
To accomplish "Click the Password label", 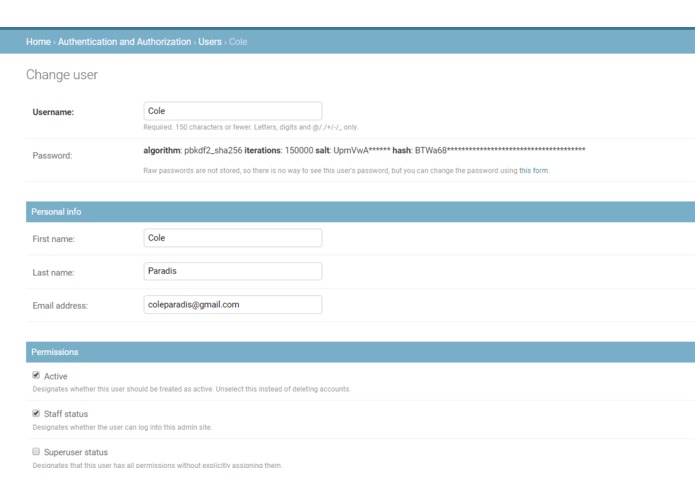I will (x=52, y=156).
